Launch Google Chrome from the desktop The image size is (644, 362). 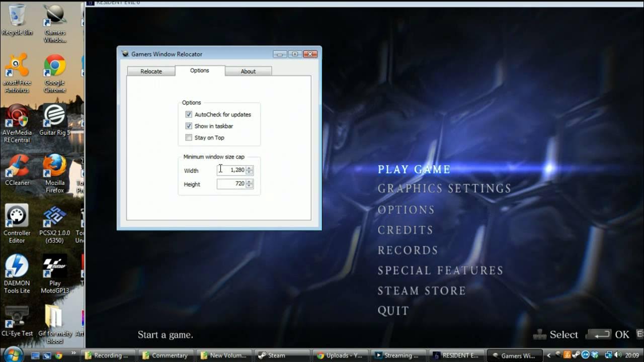click(55, 73)
